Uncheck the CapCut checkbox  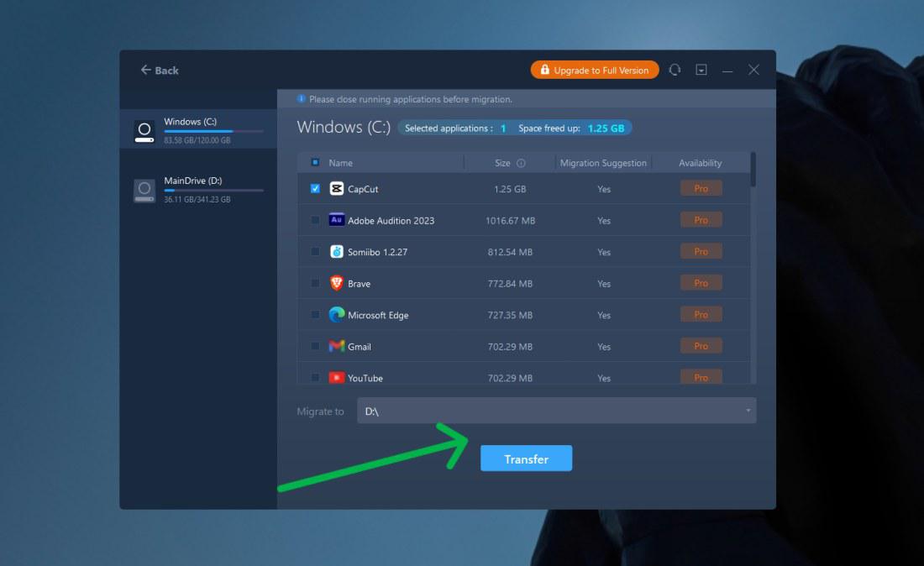[x=315, y=188]
